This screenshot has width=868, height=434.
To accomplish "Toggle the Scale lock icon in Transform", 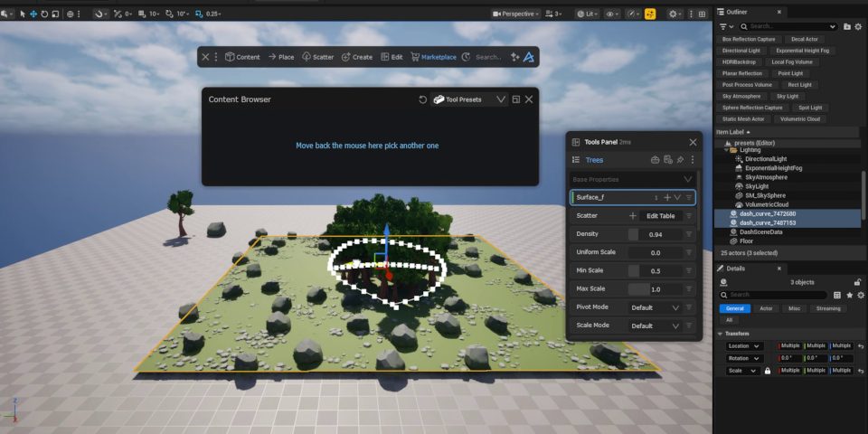I will 767,371.
